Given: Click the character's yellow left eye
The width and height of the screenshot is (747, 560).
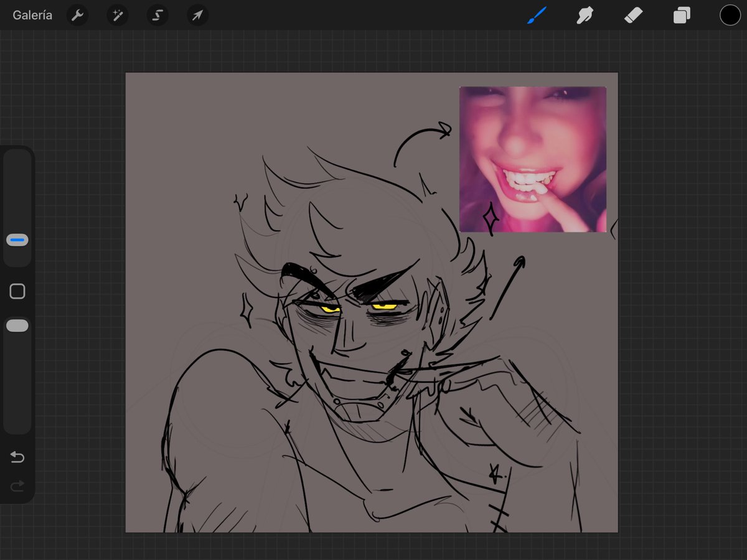Looking at the screenshot, I should pos(330,309).
